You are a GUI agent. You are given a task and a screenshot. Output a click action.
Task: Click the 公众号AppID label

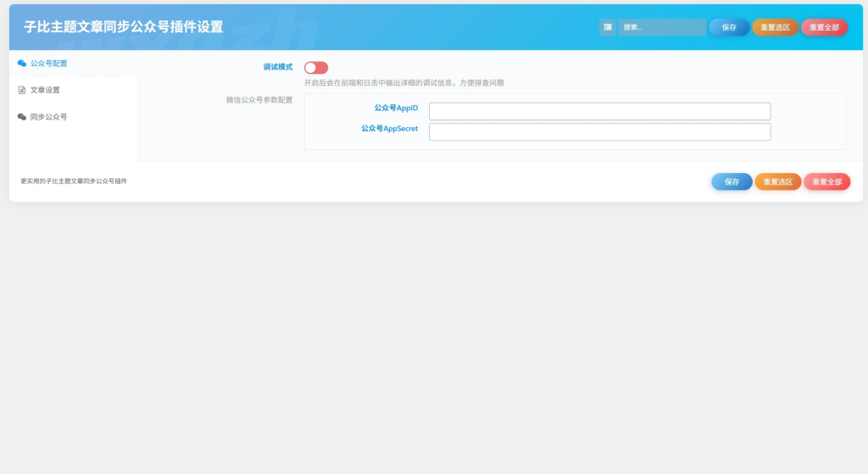[396, 108]
